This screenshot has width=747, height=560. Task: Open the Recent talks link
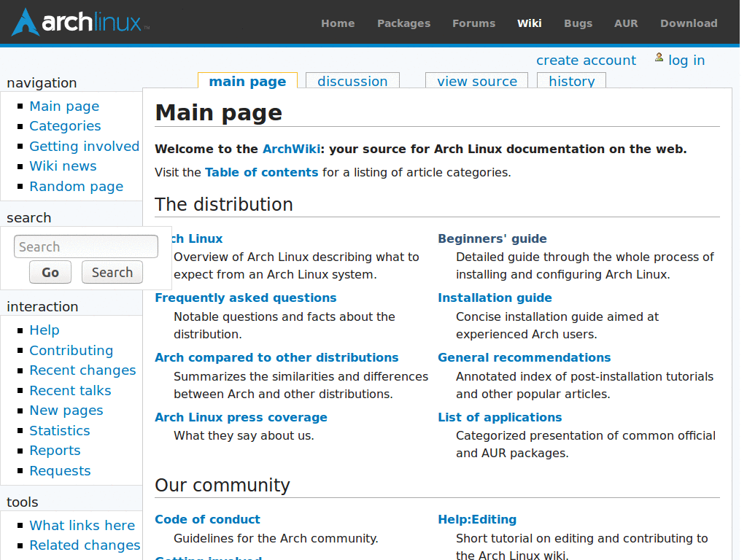(70, 391)
